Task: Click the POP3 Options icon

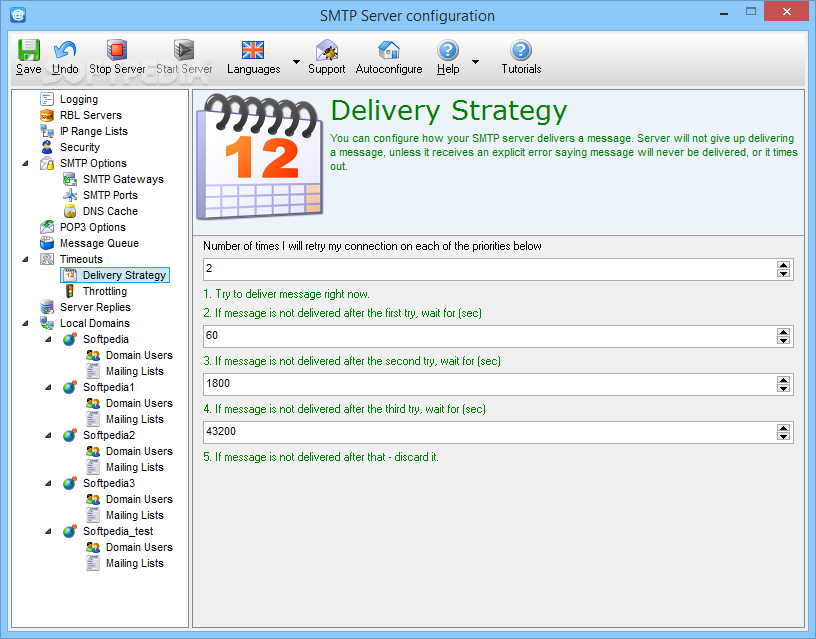Action: click(47, 227)
